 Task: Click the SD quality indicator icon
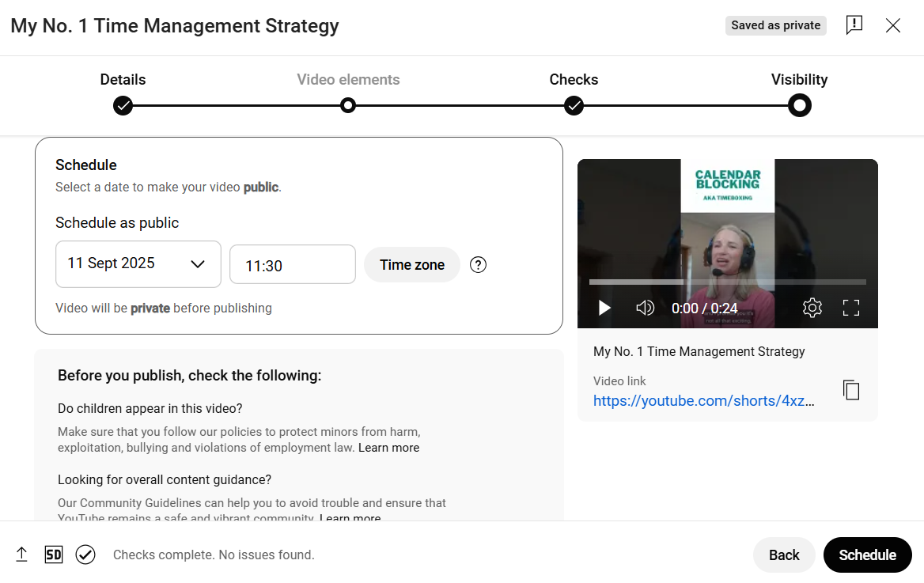(x=54, y=555)
